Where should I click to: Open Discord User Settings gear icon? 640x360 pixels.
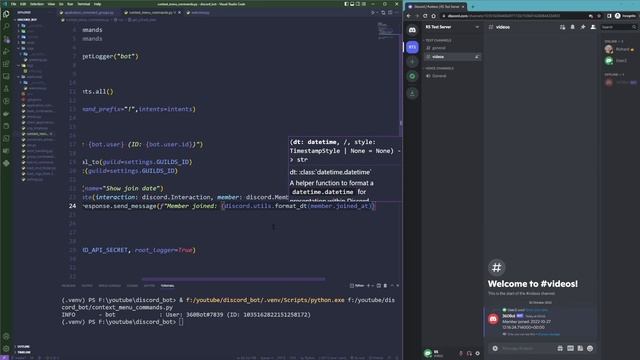click(x=478, y=353)
